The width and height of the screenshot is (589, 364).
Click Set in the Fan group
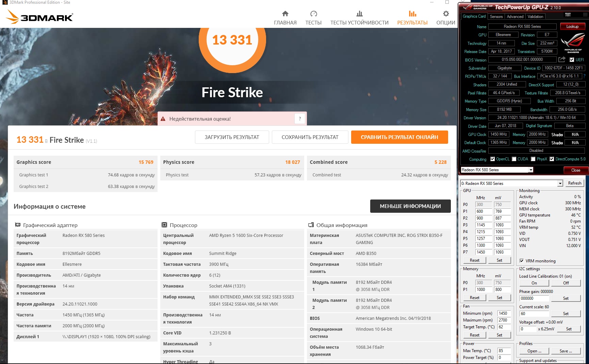point(499,335)
